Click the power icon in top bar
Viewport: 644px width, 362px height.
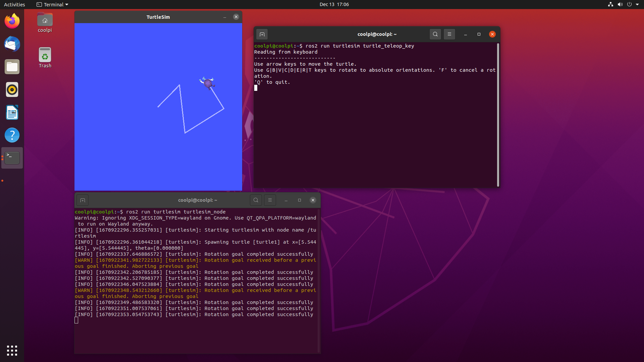[x=629, y=4]
